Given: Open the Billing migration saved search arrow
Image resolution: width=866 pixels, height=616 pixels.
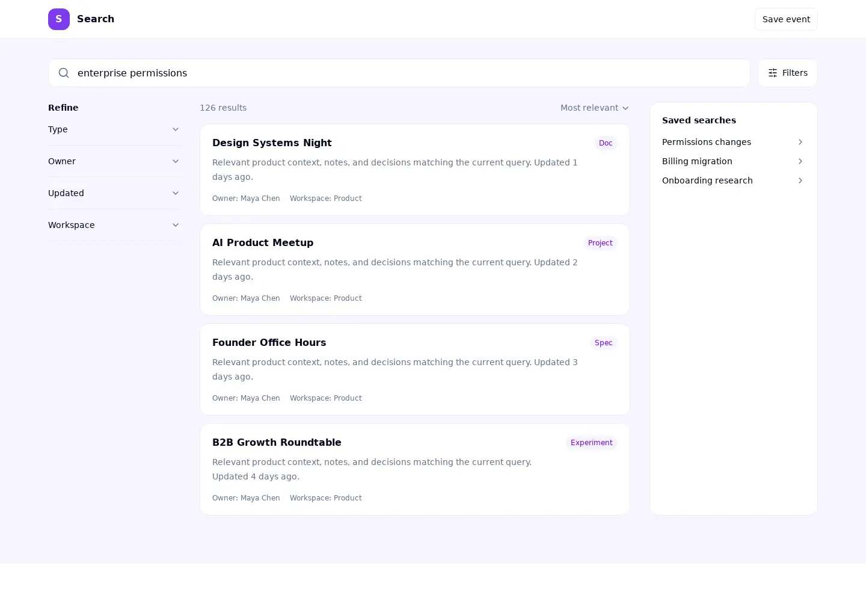Looking at the screenshot, I should click(800, 161).
